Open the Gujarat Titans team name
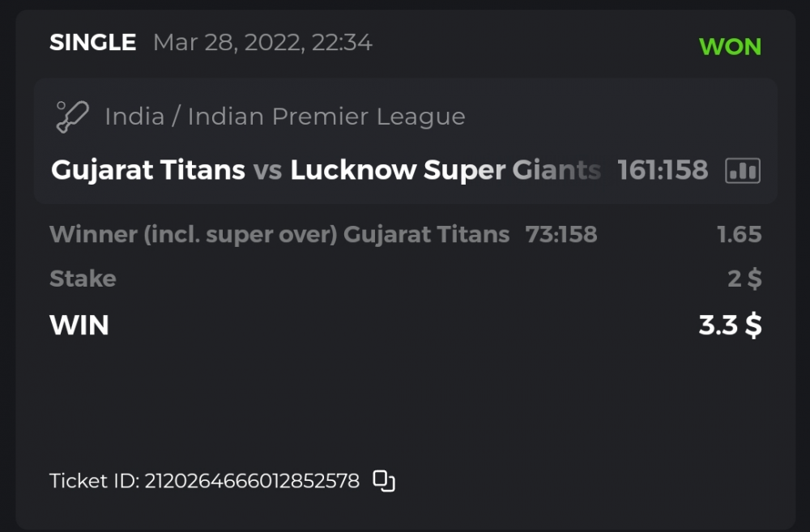Image resolution: width=810 pixels, height=532 pixels. (148, 170)
